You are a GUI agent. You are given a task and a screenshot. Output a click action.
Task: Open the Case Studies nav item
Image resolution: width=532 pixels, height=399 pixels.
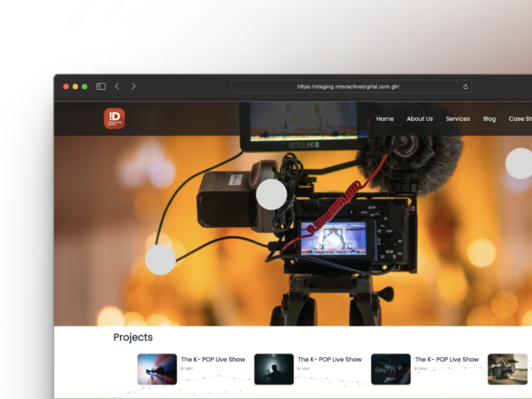coord(520,119)
